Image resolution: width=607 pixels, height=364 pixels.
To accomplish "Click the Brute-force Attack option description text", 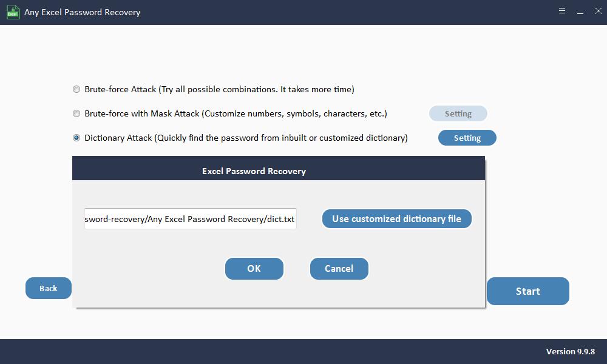I will pos(219,90).
